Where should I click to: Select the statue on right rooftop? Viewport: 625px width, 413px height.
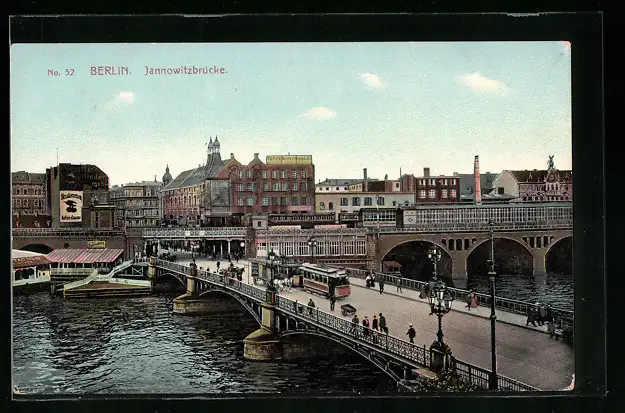click(550, 161)
